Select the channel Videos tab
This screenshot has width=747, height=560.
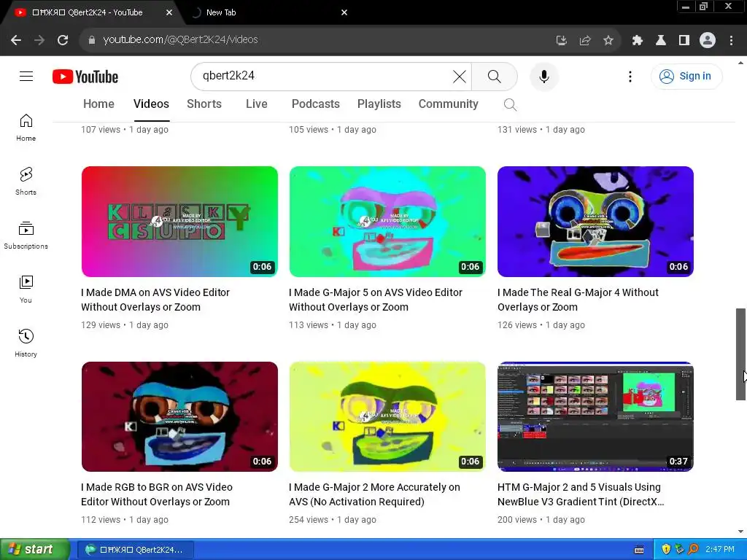[x=151, y=104]
